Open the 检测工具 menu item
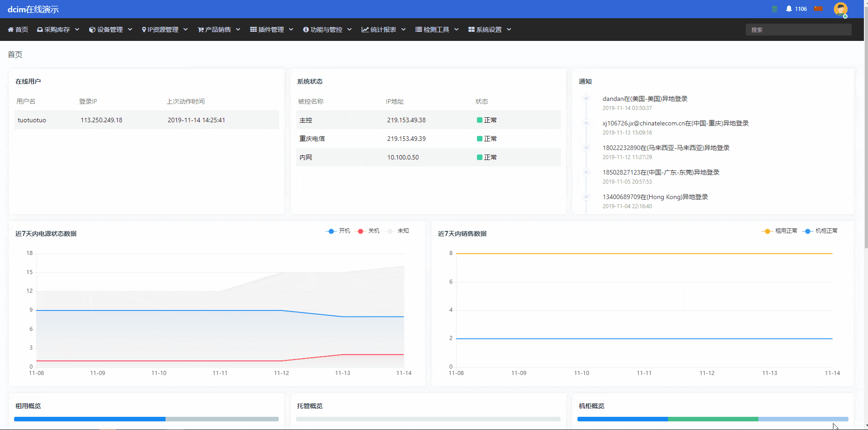The image size is (868, 430). 437,30
